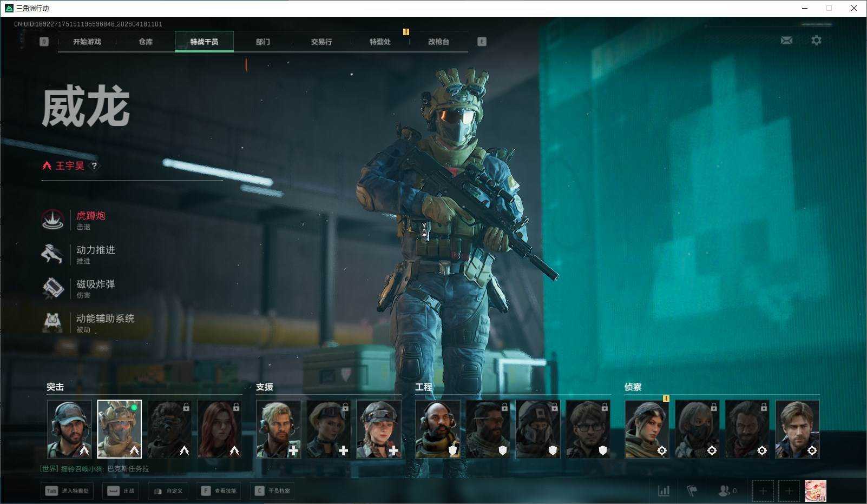Close the 三角洲行动 window
Image resolution: width=867 pixels, height=504 pixels.
tap(854, 8)
